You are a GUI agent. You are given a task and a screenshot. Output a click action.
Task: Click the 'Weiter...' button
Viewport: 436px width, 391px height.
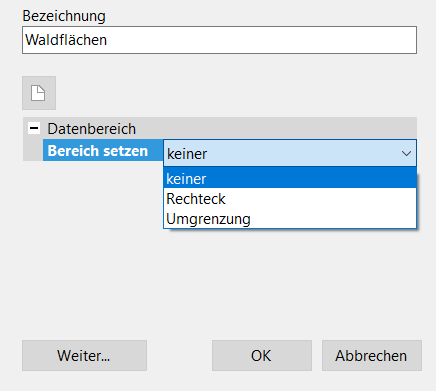(x=84, y=355)
